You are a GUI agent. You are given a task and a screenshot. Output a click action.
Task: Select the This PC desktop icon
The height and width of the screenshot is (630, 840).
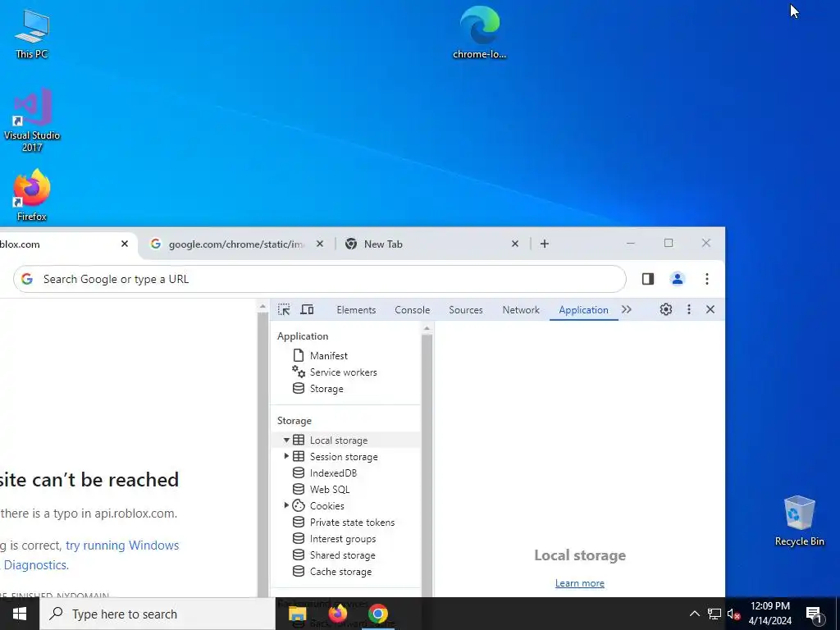point(32,34)
